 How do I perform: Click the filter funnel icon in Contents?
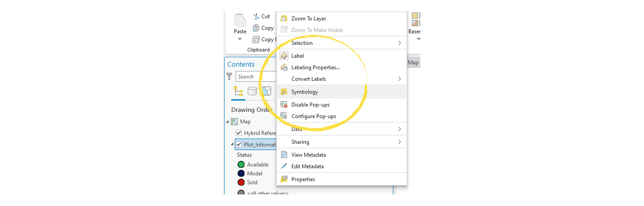click(229, 76)
